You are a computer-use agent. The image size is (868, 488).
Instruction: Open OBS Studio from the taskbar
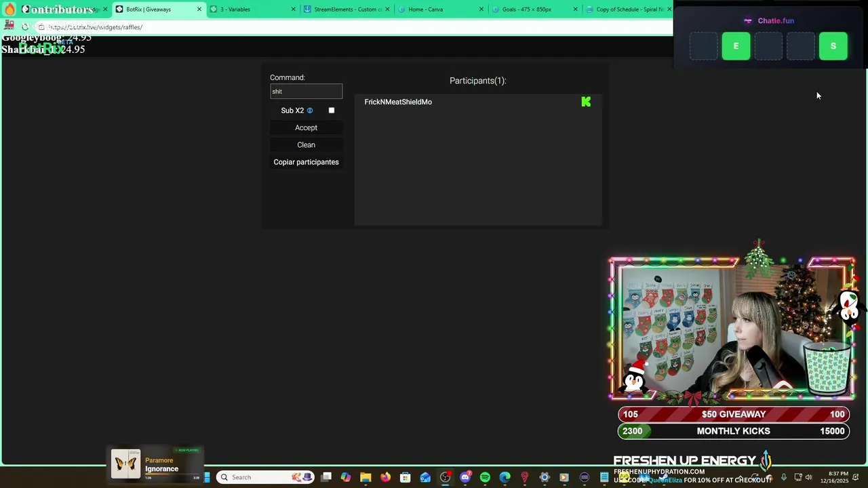coord(445,477)
